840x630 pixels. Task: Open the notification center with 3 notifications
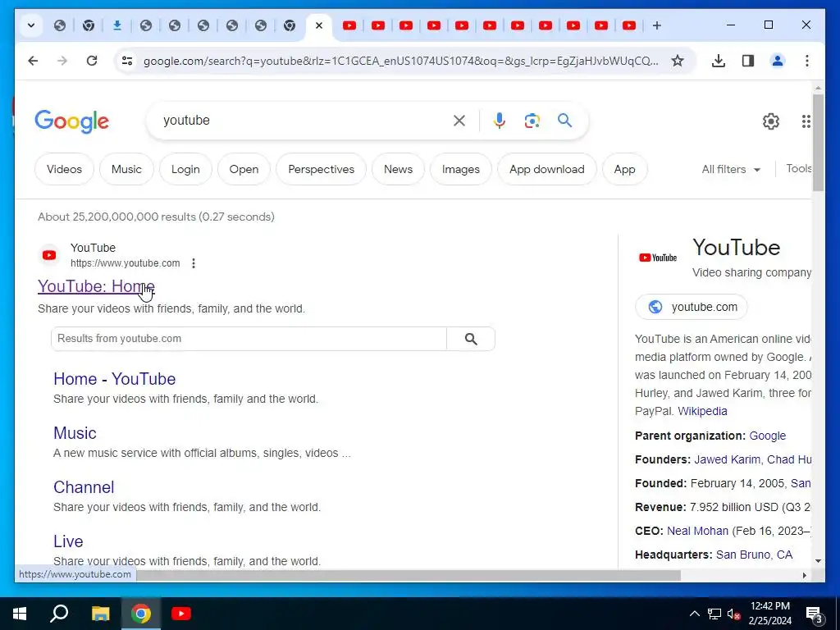pyautogui.click(x=815, y=614)
